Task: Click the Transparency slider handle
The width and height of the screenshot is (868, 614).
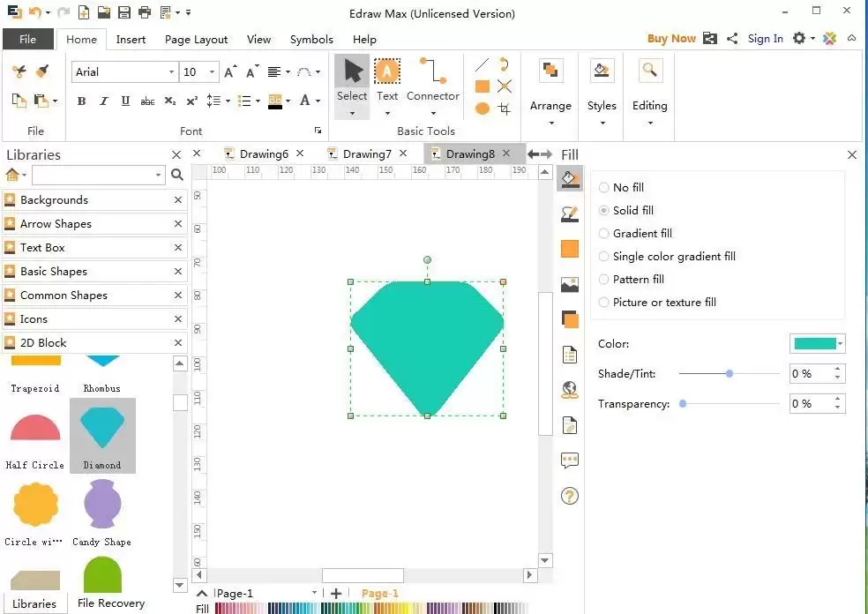Action: (x=683, y=404)
